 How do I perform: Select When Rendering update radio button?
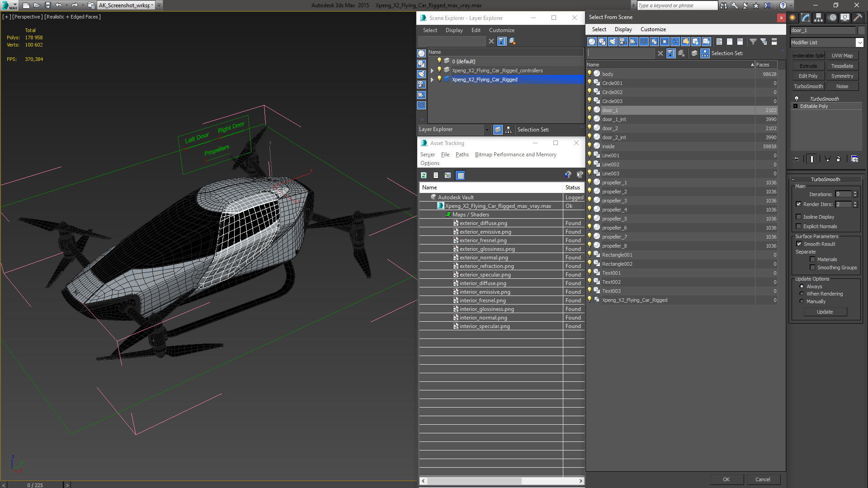click(x=802, y=294)
